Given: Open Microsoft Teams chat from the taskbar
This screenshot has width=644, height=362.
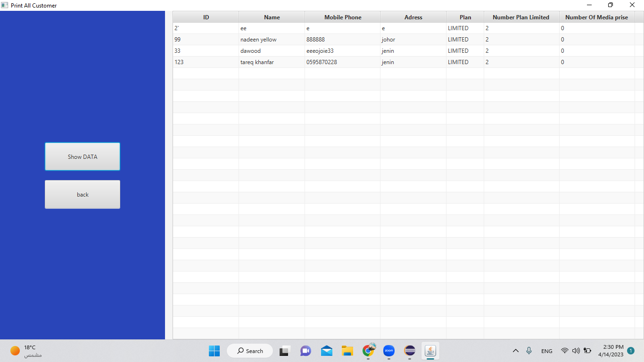Looking at the screenshot, I should pyautogui.click(x=305, y=351).
